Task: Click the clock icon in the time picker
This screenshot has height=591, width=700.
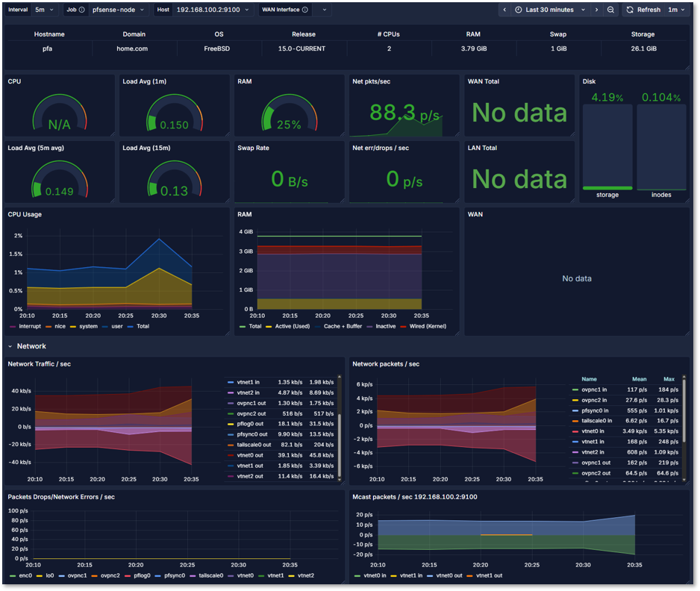Action: pyautogui.click(x=518, y=10)
